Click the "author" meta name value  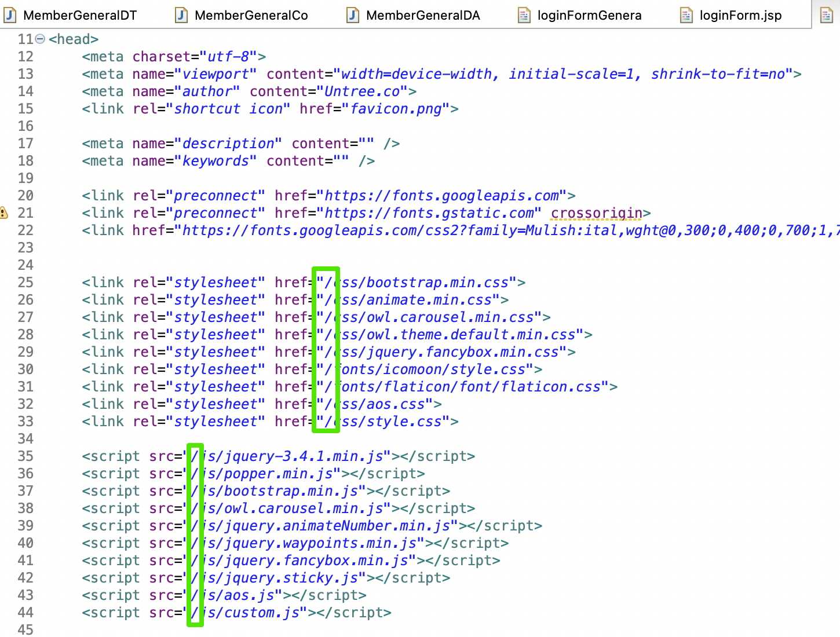point(207,91)
